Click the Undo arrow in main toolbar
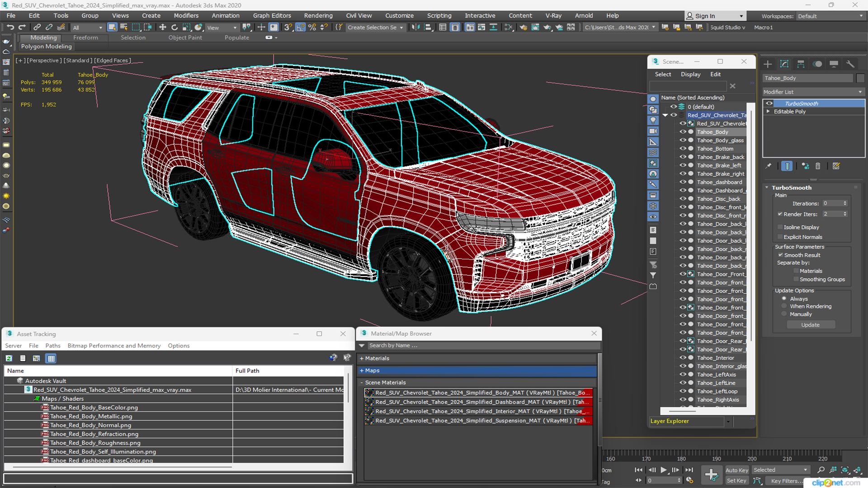Viewport: 868px width, 488px height. (10, 28)
